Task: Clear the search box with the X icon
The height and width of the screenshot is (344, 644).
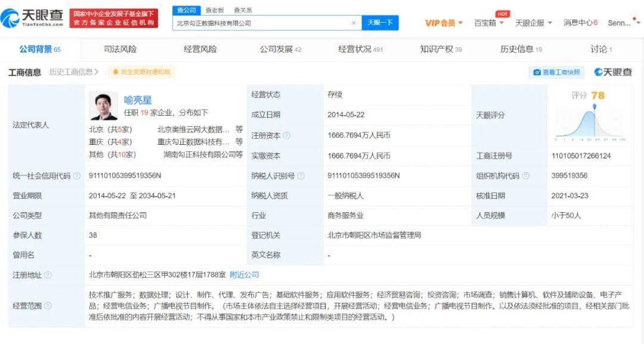Action: [x=354, y=23]
